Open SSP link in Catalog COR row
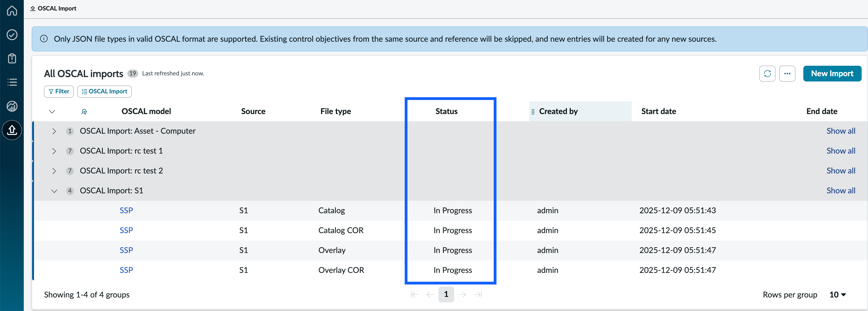 (126, 230)
